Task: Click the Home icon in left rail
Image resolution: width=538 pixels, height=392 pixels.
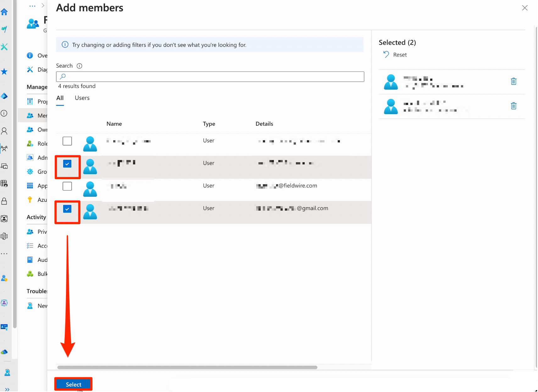Action: coord(4,12)
